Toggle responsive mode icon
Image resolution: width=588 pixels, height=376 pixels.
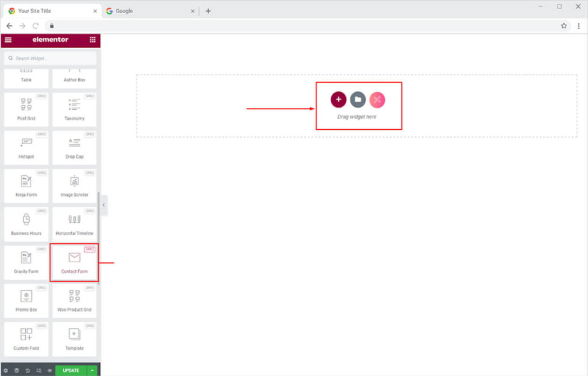coord(38,370)
